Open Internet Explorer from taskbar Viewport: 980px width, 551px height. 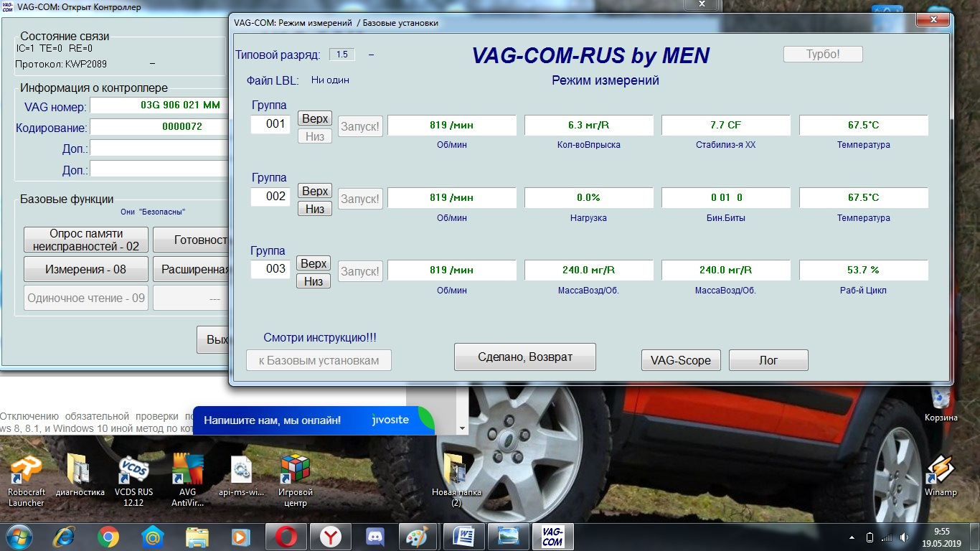click(65, 537)
